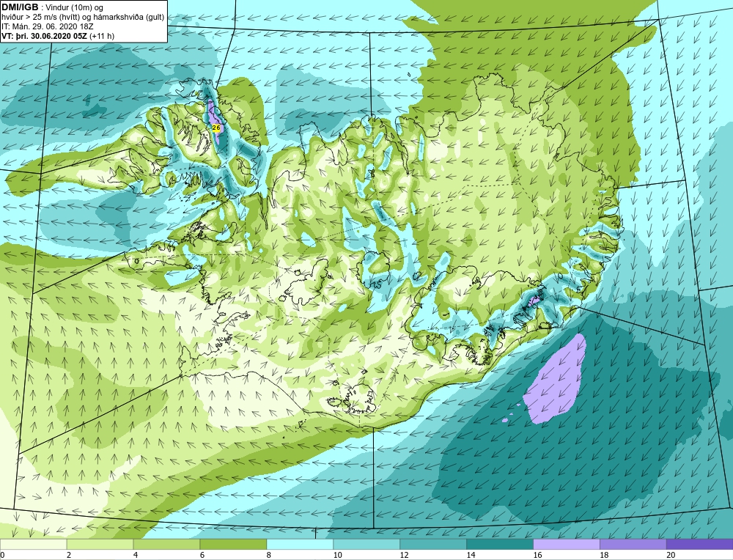The width and height of the screenshot is (733, 560).
Task: Click the legend scale label "0"
Action: [2, 555]
